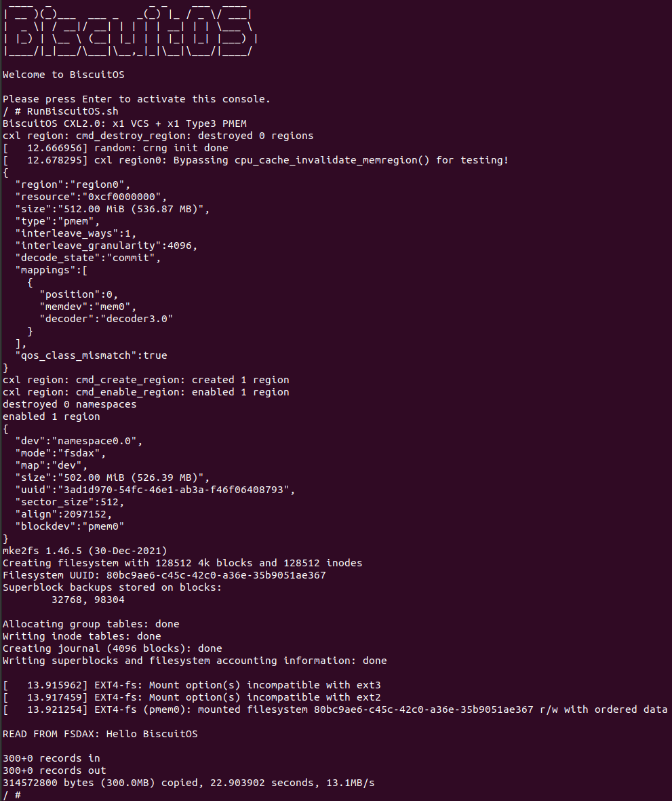This screenshot has height=801, width=672.
Task: Click the Welcome to BiscuitOS line
Action: click(x=64, y=75)
